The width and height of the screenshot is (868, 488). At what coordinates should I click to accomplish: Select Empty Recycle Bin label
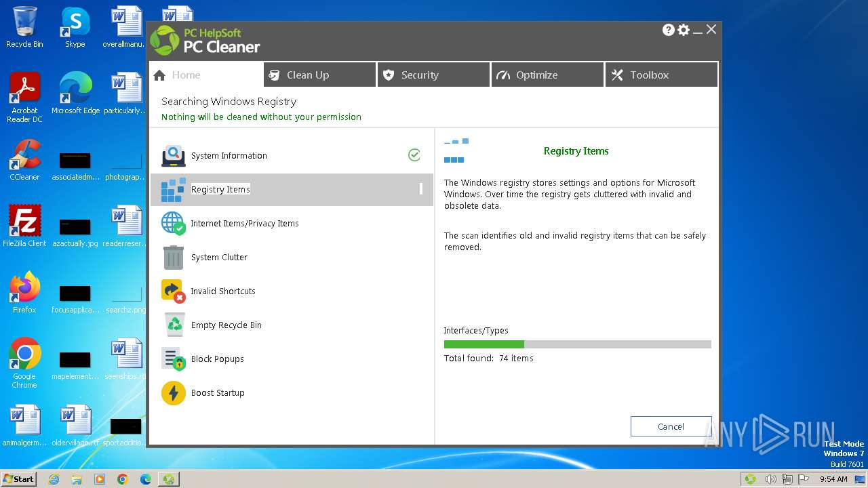pyautogui.click(x=226, y=325)
